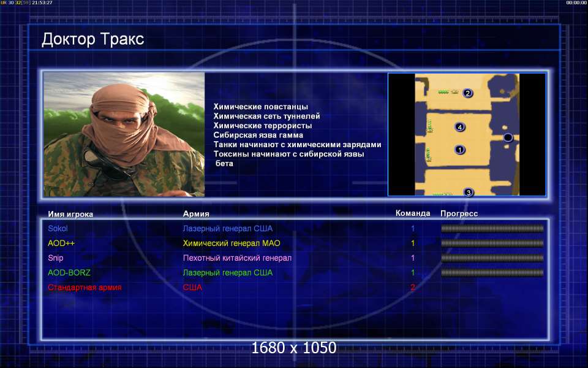
Task: Click the Команда column header
Action: [413, 213]
